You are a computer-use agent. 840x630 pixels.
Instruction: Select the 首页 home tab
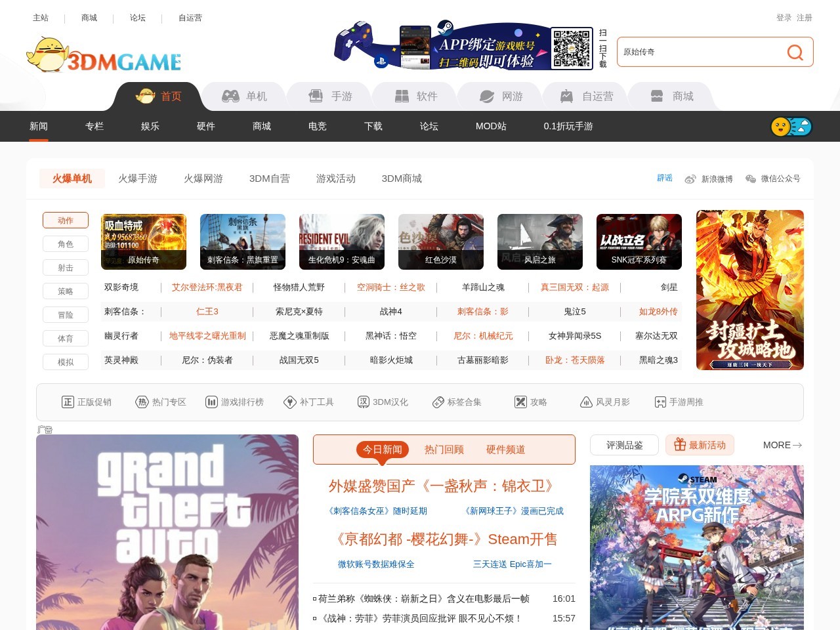[158, 96]
